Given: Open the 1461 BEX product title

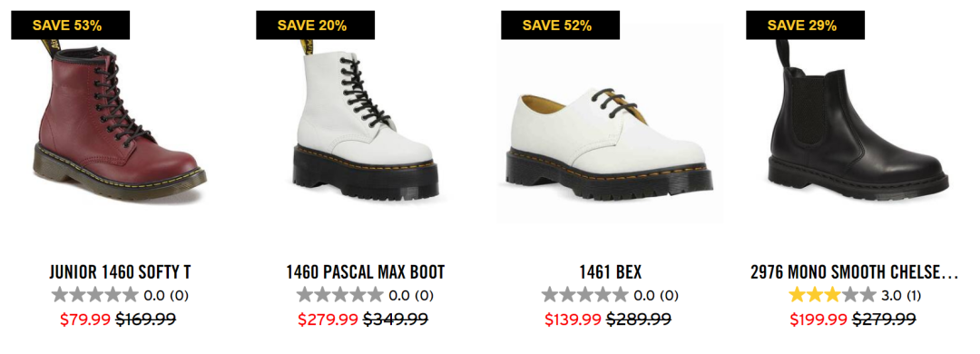Looking at the screenshot, I should [610, 272].
